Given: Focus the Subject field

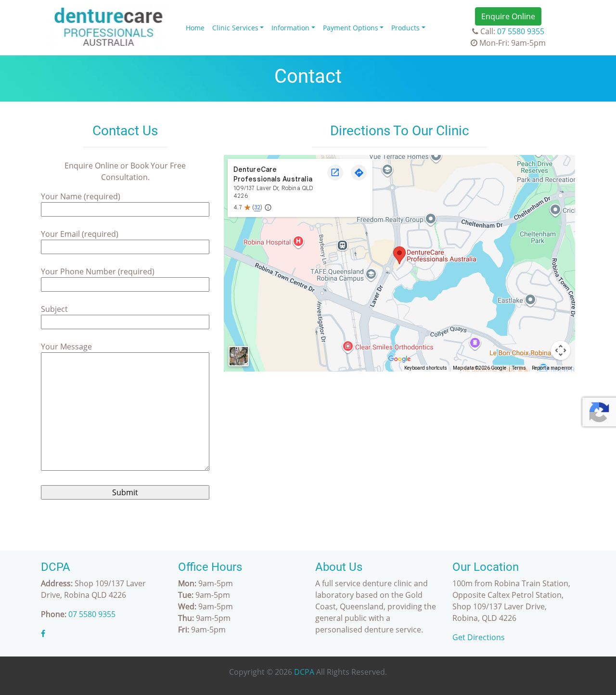Looking at the screenshot, I should [x=125, y=322].
